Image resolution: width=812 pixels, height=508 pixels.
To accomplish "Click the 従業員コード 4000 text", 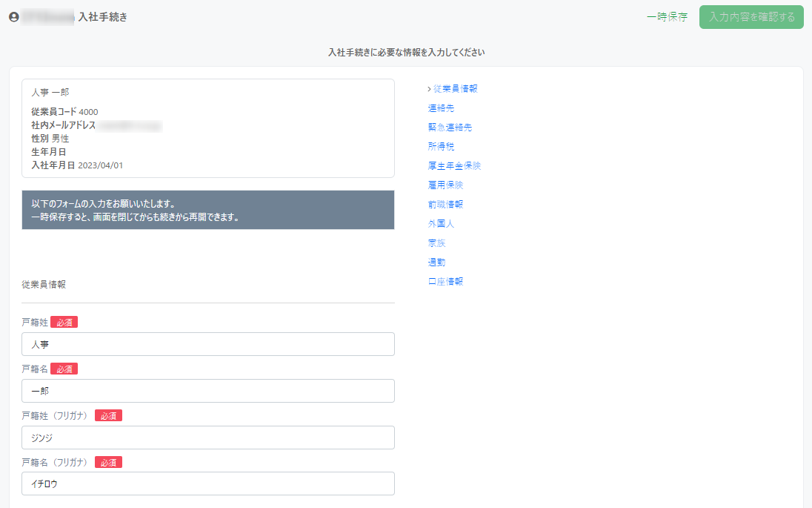I will pos(64,111).
